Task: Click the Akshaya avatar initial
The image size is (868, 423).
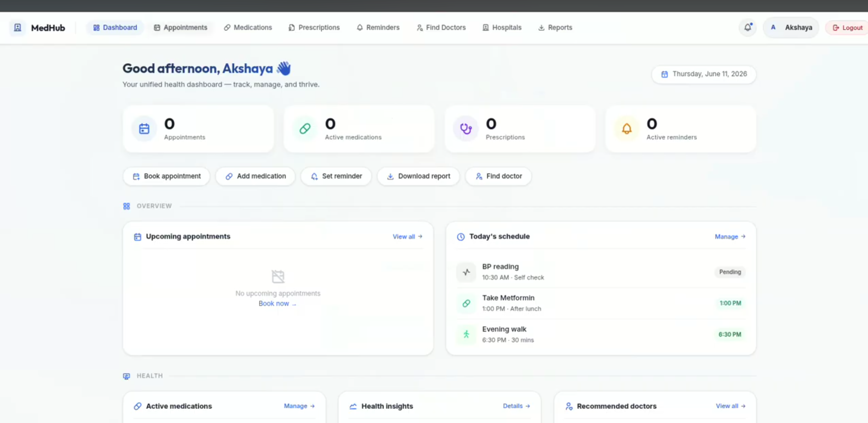Action: (773, 28)
